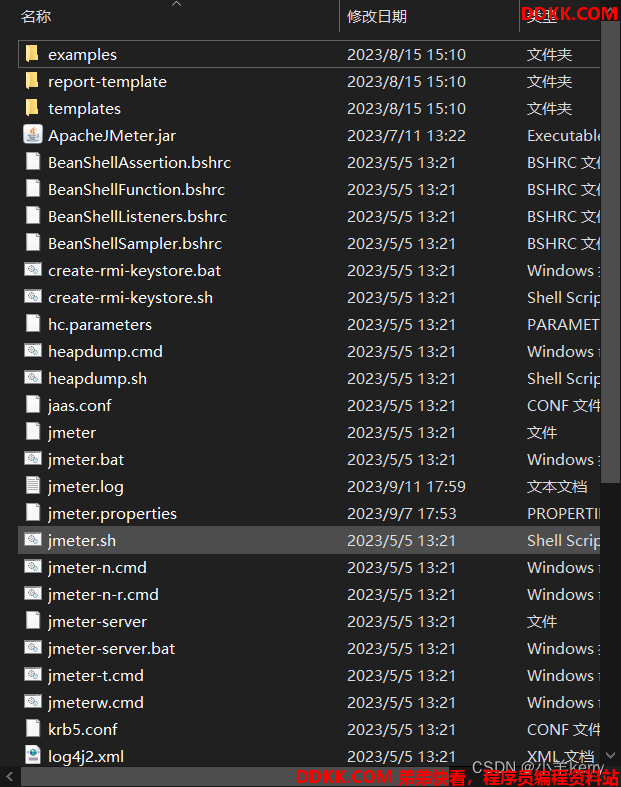This screenshot has height=787, width=621.
Task: Click the jmeterw.cmd script icon
Action: [33, 702]
